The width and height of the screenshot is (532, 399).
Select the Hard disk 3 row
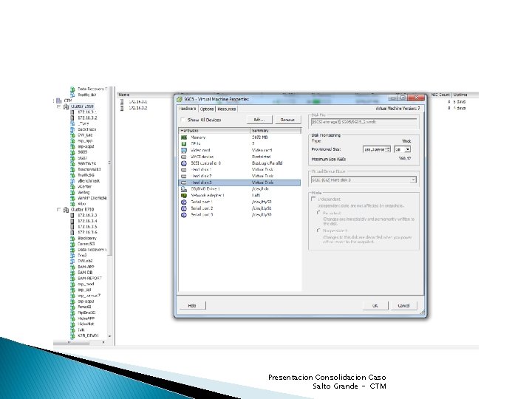tap(239, 183)
